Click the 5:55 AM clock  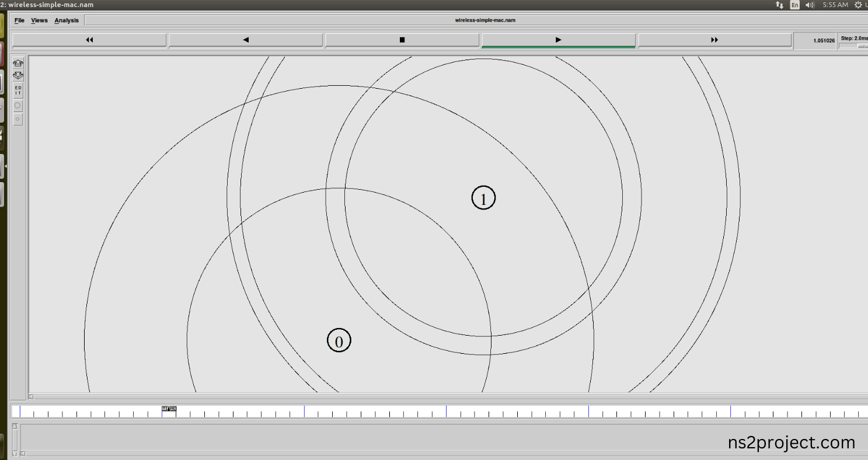pyautogui.click(x=835, y=5)
